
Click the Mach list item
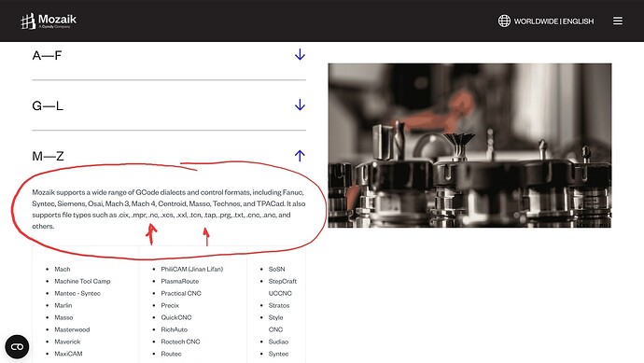[x=63, y=270]
